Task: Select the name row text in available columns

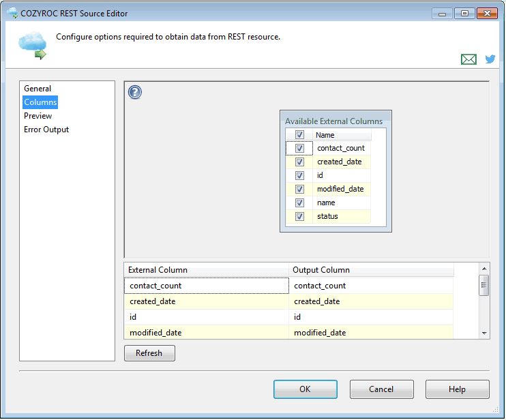Action: click(326, 202)
